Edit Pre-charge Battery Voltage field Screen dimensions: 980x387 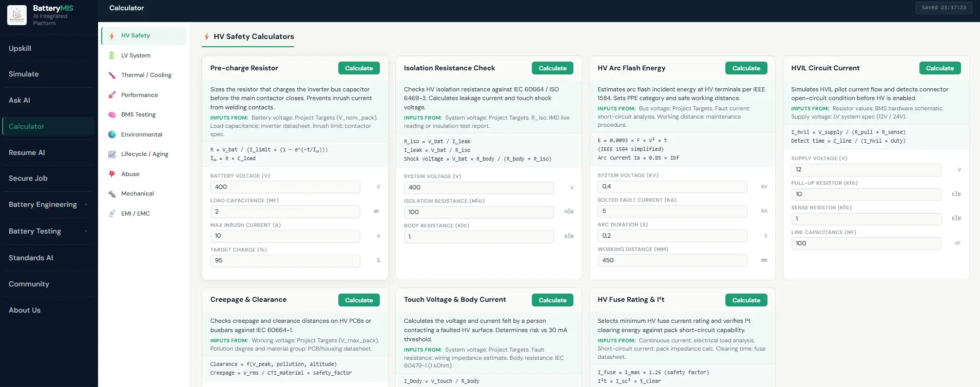285,187
